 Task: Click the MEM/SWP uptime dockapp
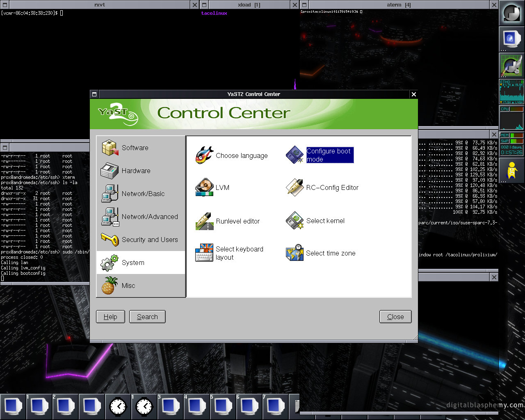(x=511, y=144)
